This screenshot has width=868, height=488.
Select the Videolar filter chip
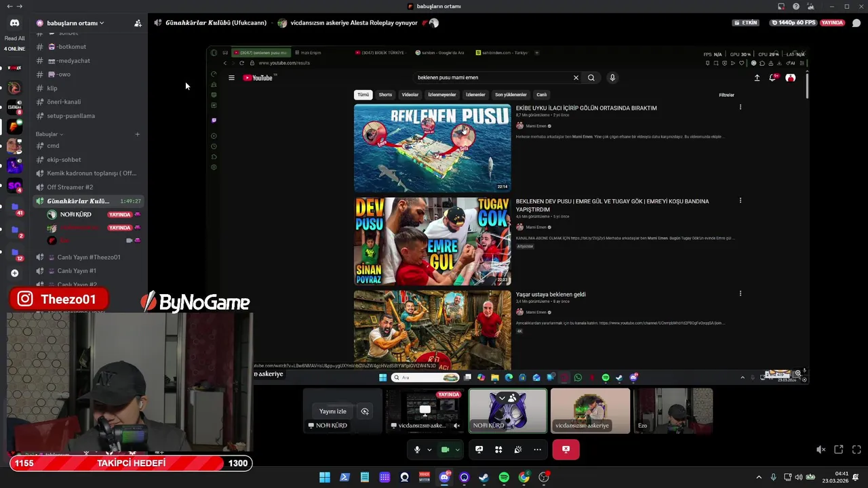[x=410, y=95]
